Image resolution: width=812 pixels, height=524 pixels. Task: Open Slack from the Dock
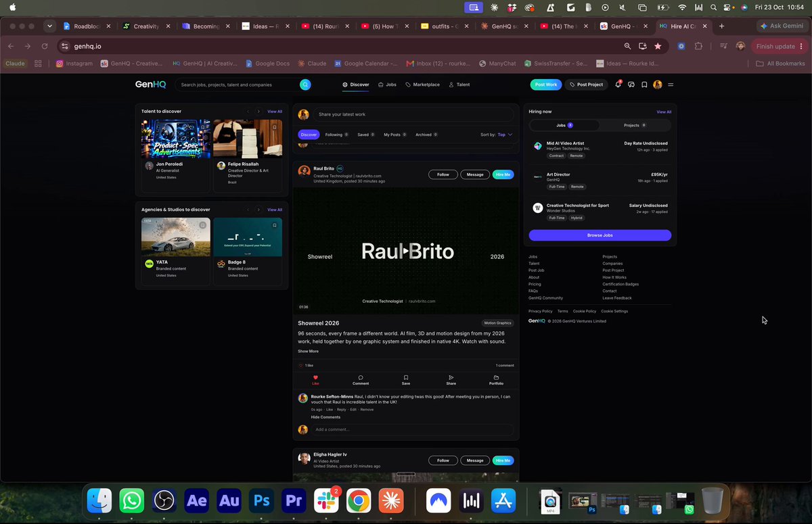pos(326,501)
